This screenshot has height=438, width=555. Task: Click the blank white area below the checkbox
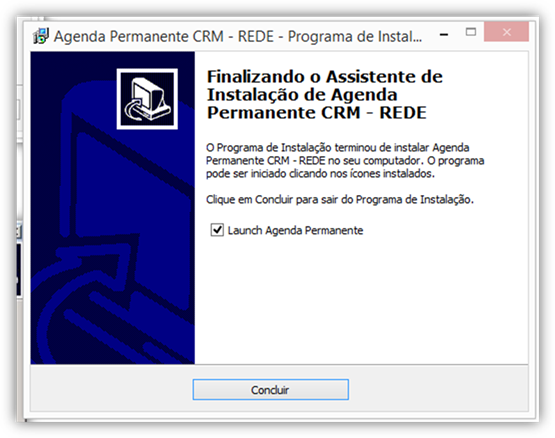point(361,301)
